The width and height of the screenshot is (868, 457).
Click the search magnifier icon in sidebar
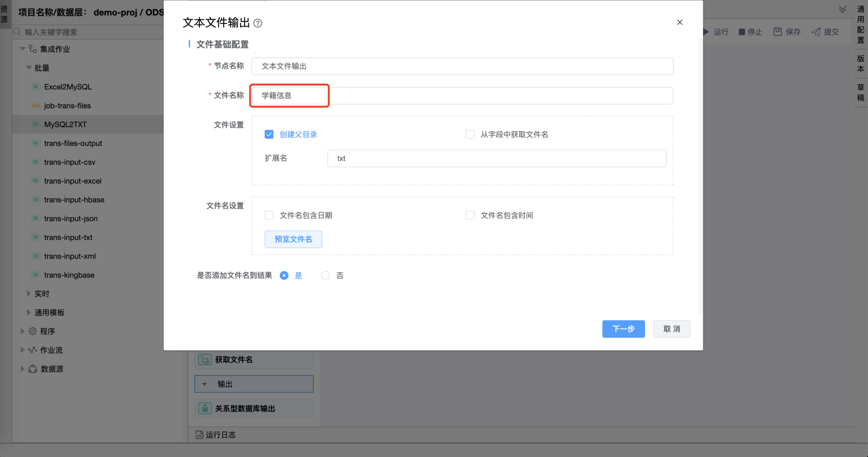[17, 32]
